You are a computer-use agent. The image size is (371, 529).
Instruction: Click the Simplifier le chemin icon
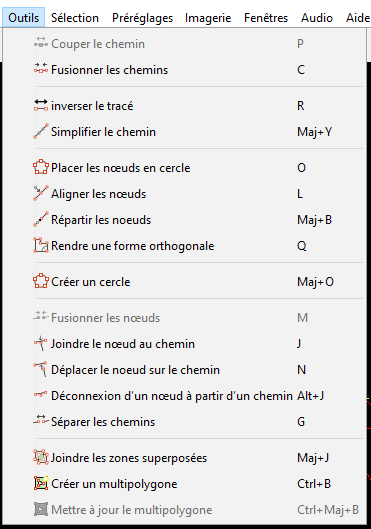coord(41,131)
